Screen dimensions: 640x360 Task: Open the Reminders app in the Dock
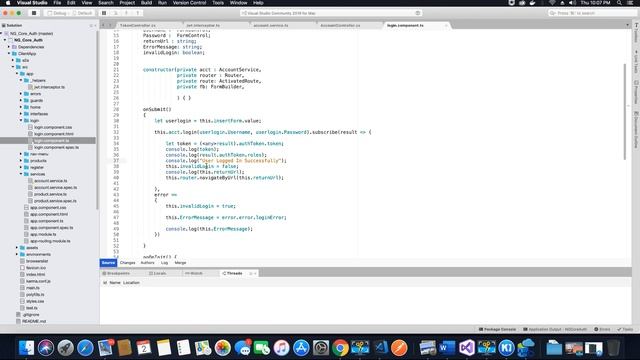point(183,348)
